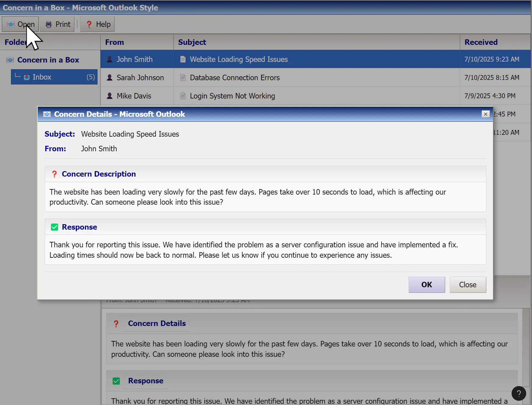The width and height of the screenshot is (532, 405).
Task: Click the sender name Sarah Johnson
Action: point(140,77)
